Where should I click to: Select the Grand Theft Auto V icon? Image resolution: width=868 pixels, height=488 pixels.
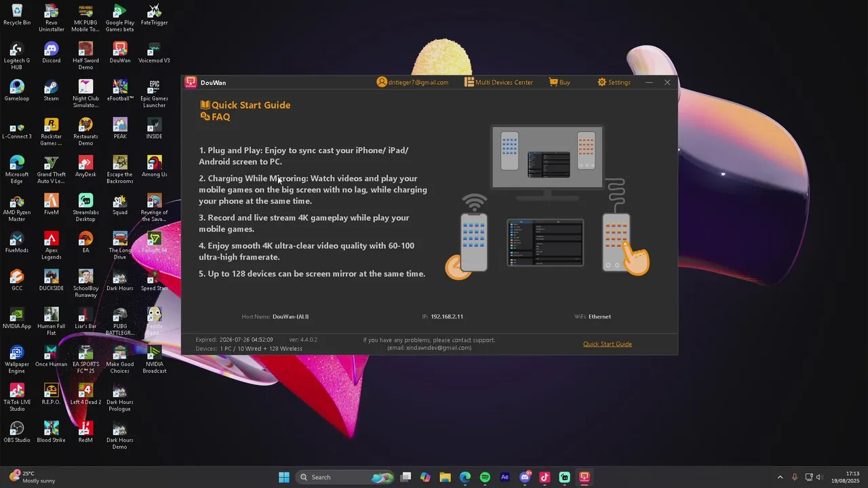coord(52,170)
